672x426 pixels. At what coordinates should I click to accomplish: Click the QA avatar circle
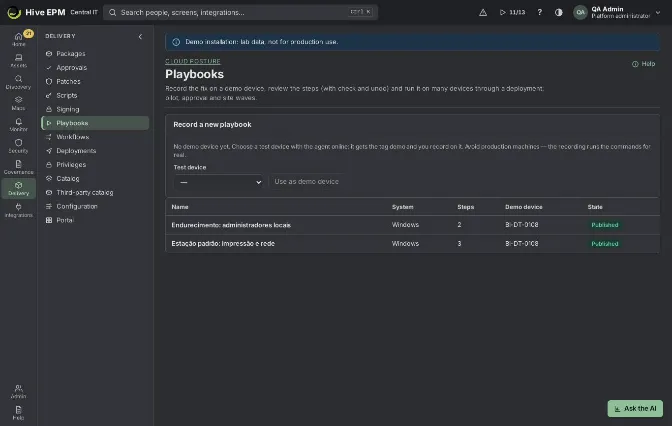pyautogui.click(x=580, y=12)
